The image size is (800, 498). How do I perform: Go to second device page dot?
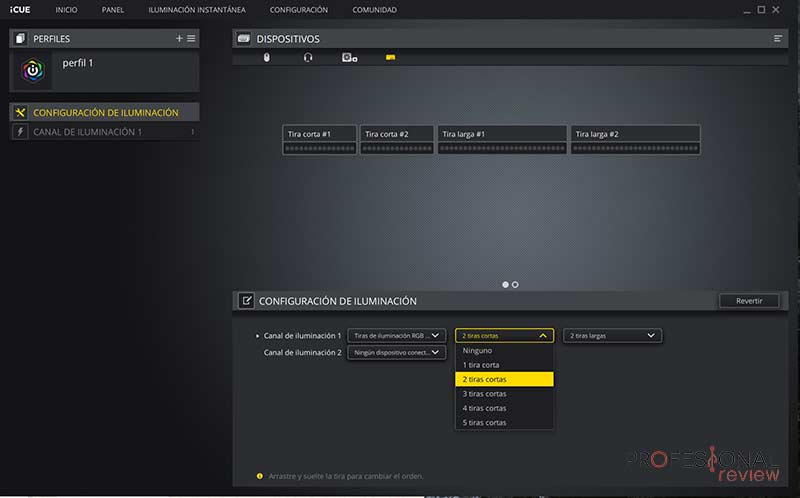point(515,285)
